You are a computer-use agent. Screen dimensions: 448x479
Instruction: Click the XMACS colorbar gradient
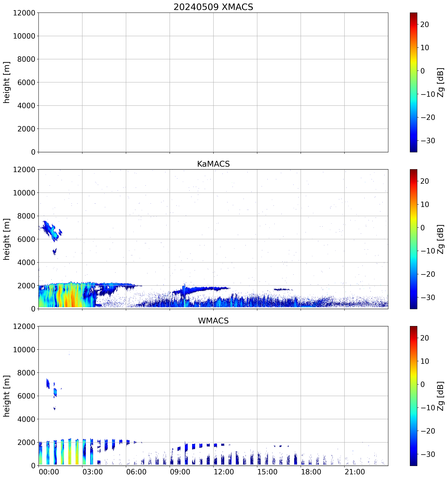click(413, 82)
